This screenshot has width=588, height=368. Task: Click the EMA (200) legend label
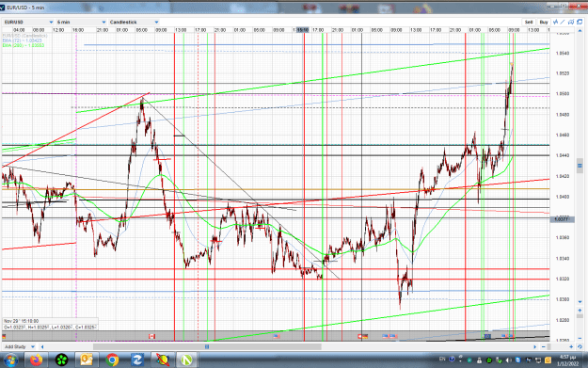point(24,45)
